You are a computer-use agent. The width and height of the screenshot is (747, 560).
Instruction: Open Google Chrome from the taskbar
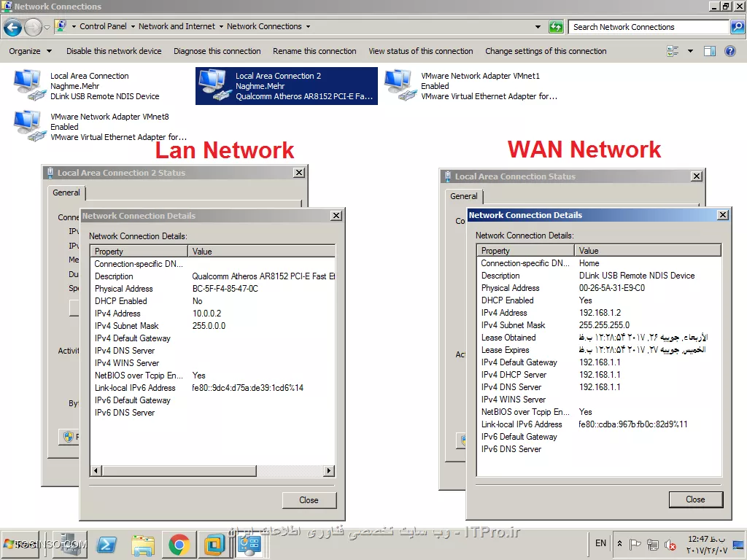179,545
